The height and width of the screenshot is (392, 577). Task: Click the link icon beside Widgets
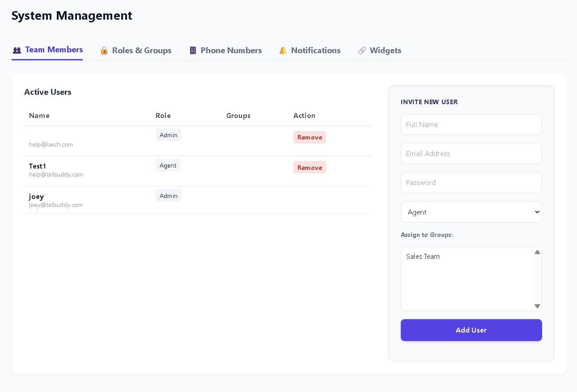(362, 51)
